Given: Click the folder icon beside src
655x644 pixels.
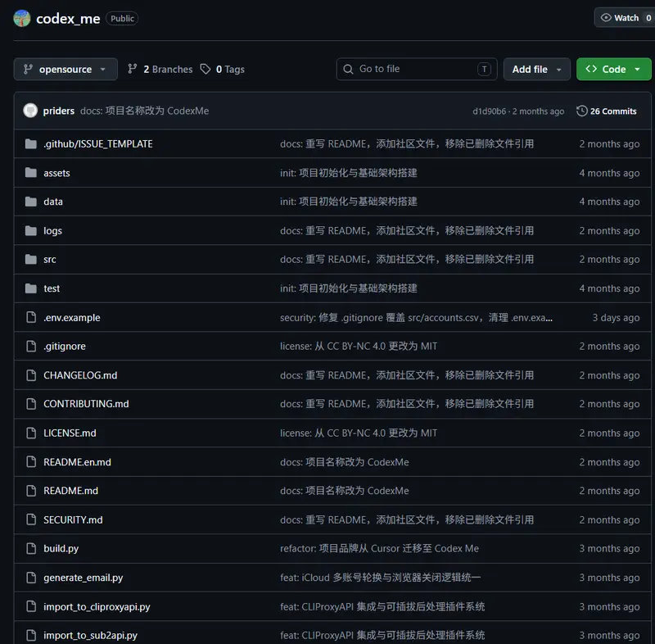Looking at the screenshot, I should (x=31, y=260).
